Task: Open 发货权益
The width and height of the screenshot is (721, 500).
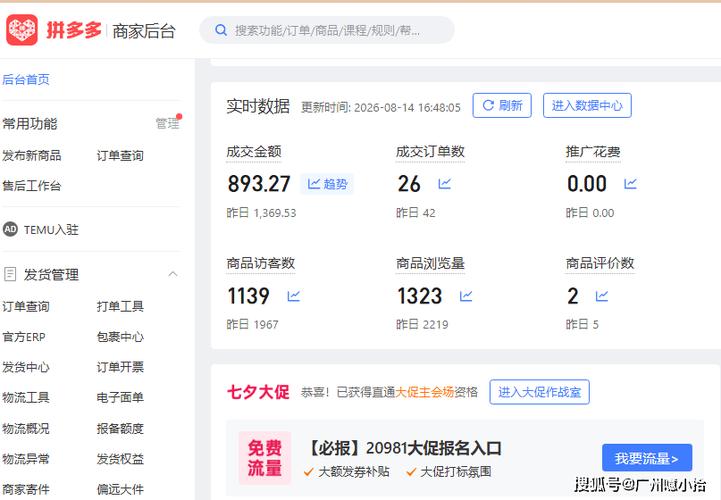Action: pos(120,459)
